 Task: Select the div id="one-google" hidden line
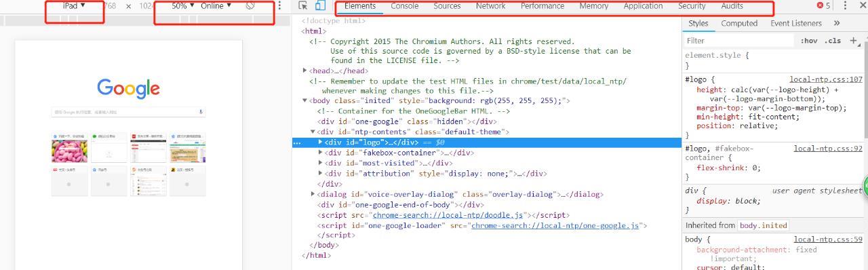[x=407, y=121]
